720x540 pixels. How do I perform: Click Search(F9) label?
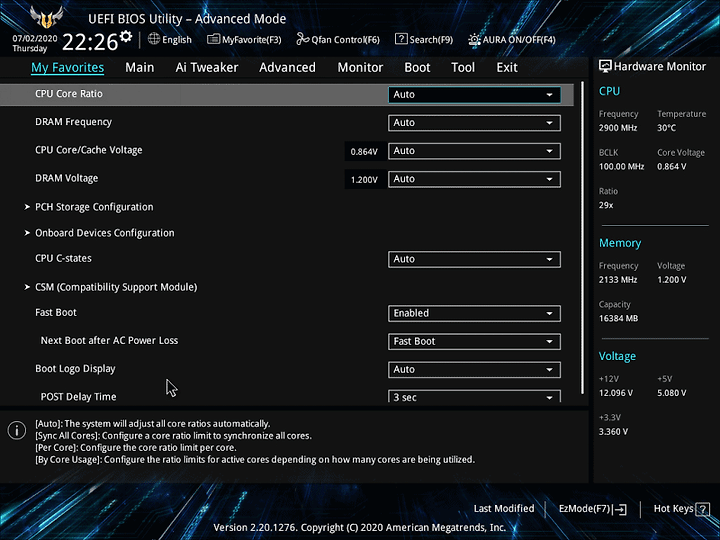click(431, 40)
